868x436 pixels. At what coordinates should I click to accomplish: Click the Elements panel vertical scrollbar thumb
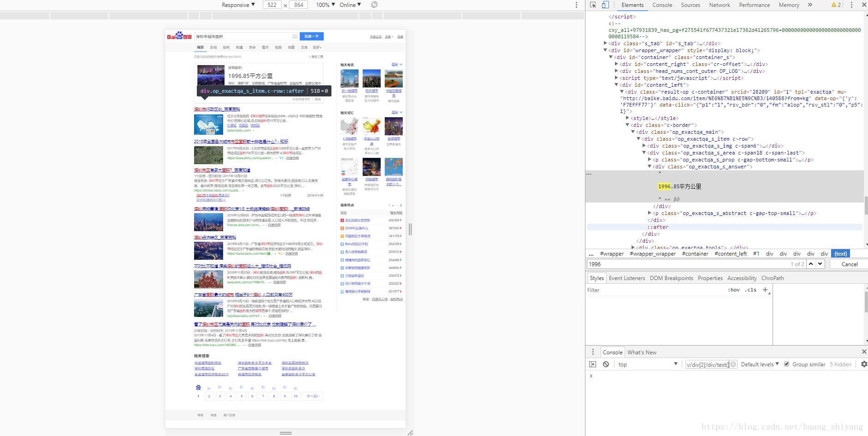click(x=866, y=205)
